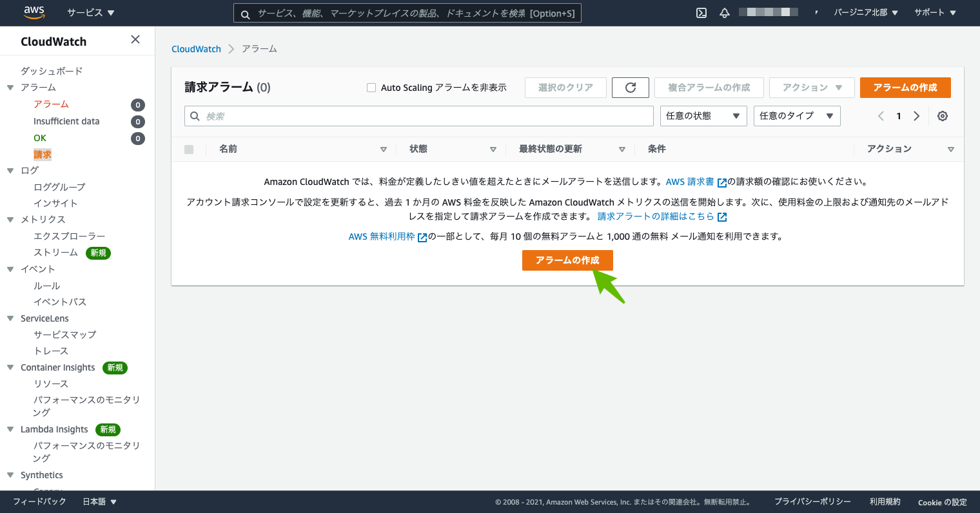Click the refresh alarms button

pos(631,88)
